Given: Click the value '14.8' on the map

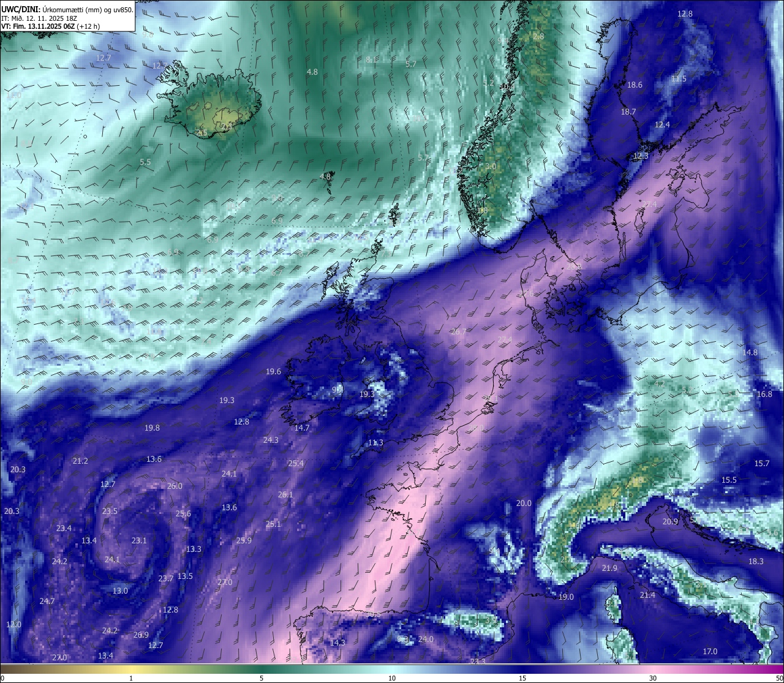Looking at the screenshot, I should click(750, 353).
